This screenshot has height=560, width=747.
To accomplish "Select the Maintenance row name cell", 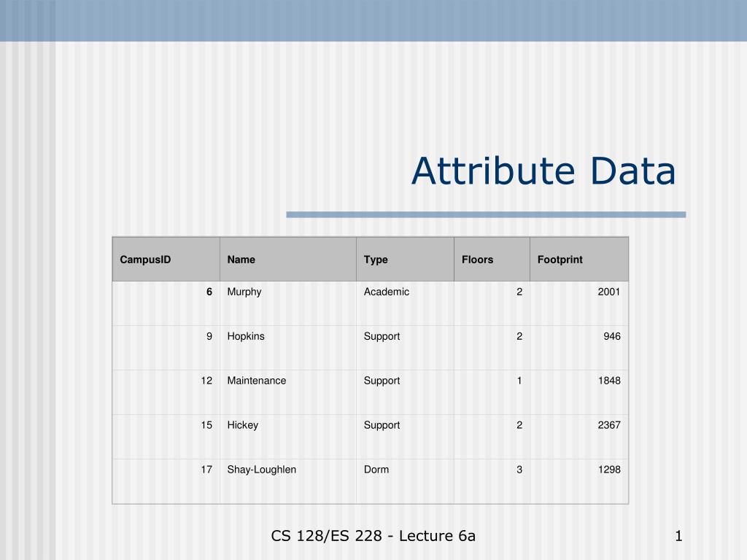I will [255, 381].
